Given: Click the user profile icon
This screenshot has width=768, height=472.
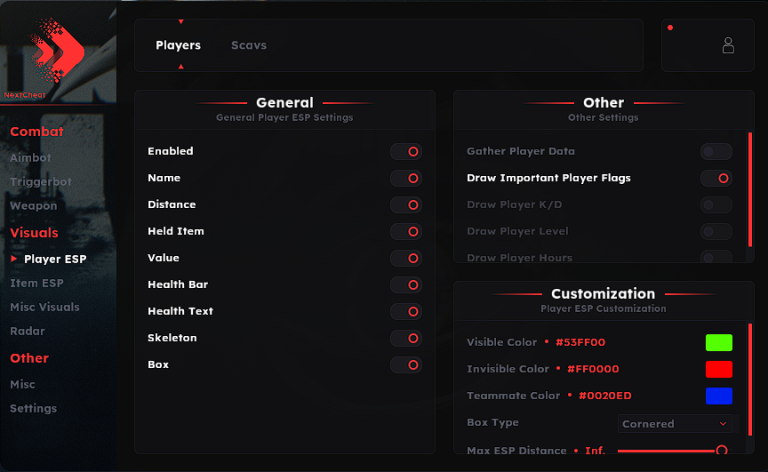Looking at the screenshot, I should (x=728, y=45).
